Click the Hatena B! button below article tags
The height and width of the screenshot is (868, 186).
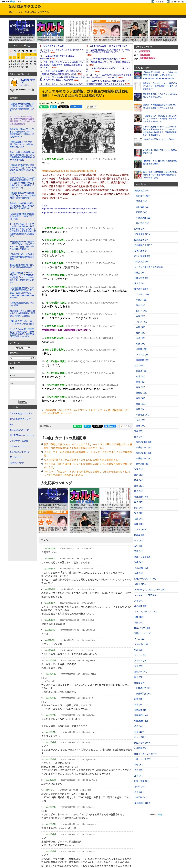(87, 426)
